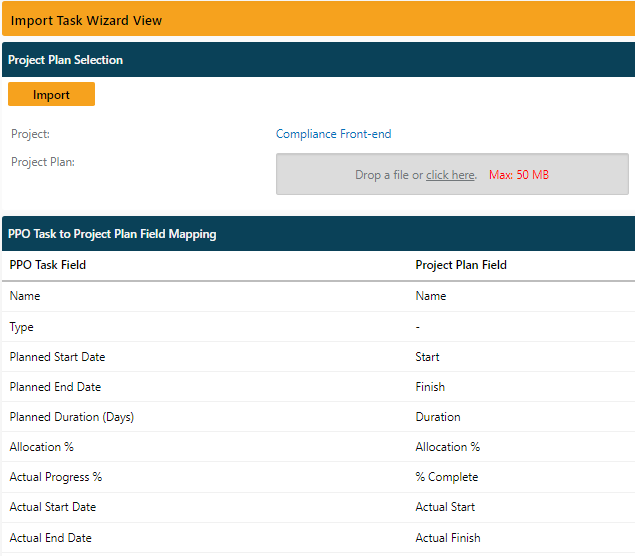
Task: Click the Duration mapping value
Action: click(x=438, y=417)
